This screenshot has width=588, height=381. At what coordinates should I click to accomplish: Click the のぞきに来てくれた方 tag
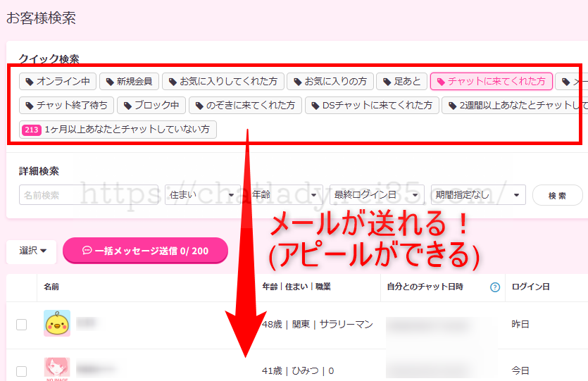246,106
